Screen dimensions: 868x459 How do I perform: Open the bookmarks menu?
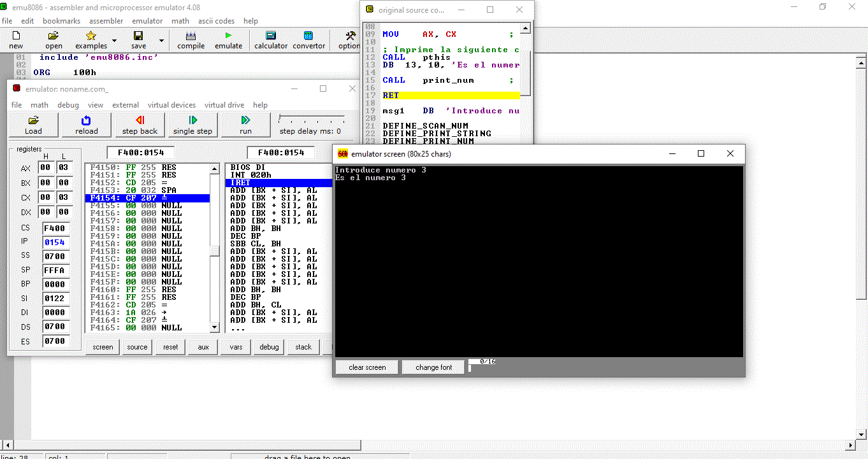[61, 21]
